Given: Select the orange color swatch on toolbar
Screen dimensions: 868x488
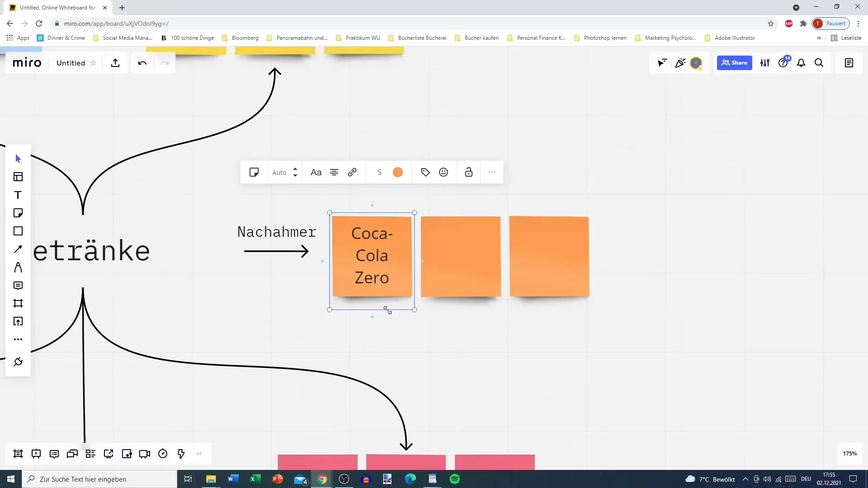Looking at the screenshot, I should click(398, 172).
